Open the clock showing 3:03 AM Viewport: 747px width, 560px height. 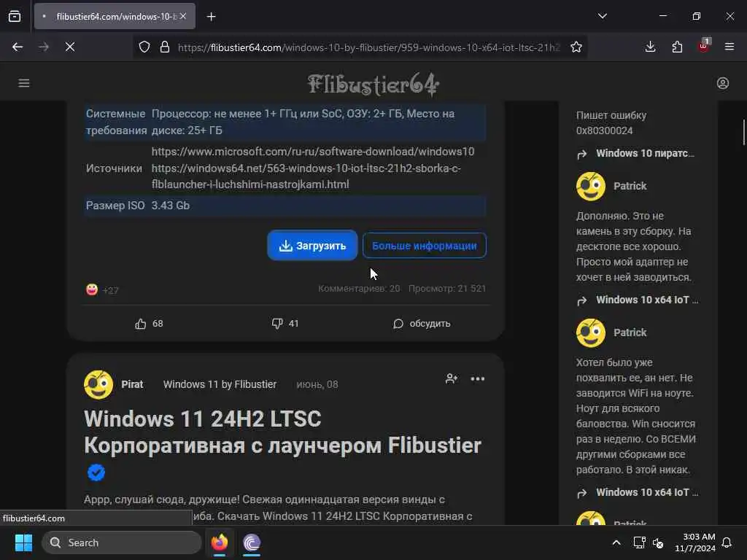(x=695, y=542)
